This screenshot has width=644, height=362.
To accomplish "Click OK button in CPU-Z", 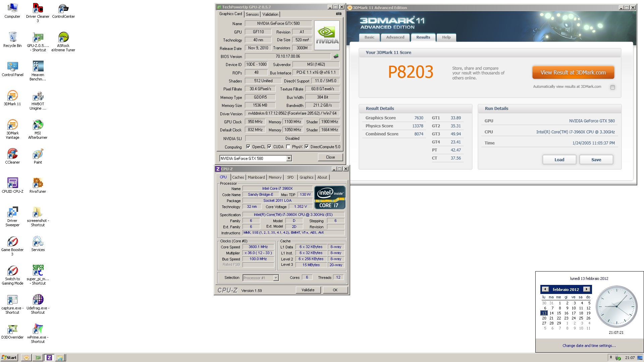I will pos(335,290).
